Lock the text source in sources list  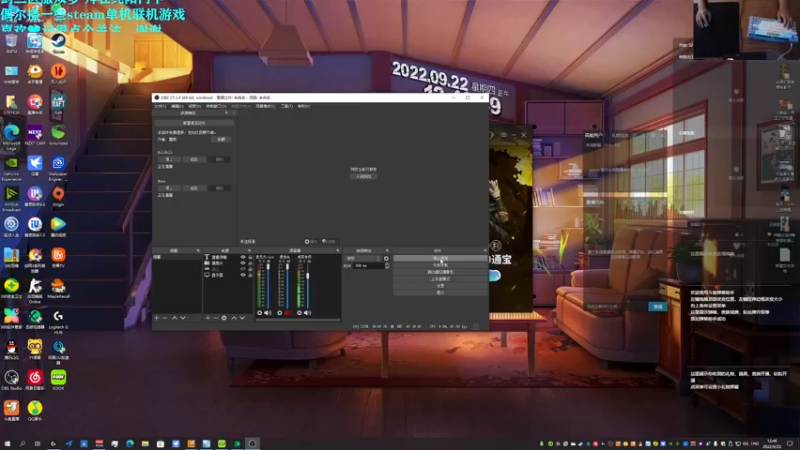pos(250,257)
